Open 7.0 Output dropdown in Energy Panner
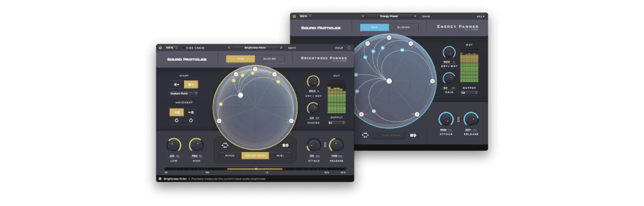The height and width of the screenshot is (206, 644). tap(469, 93)
